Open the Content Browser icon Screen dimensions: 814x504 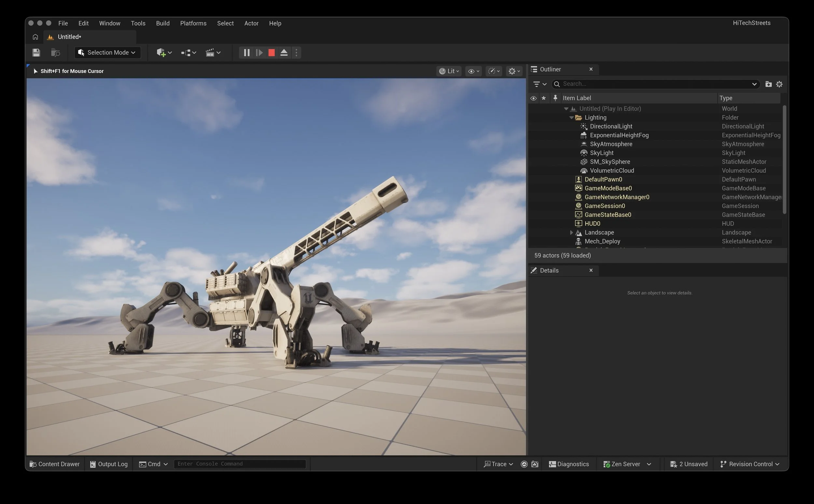point(55,52)
